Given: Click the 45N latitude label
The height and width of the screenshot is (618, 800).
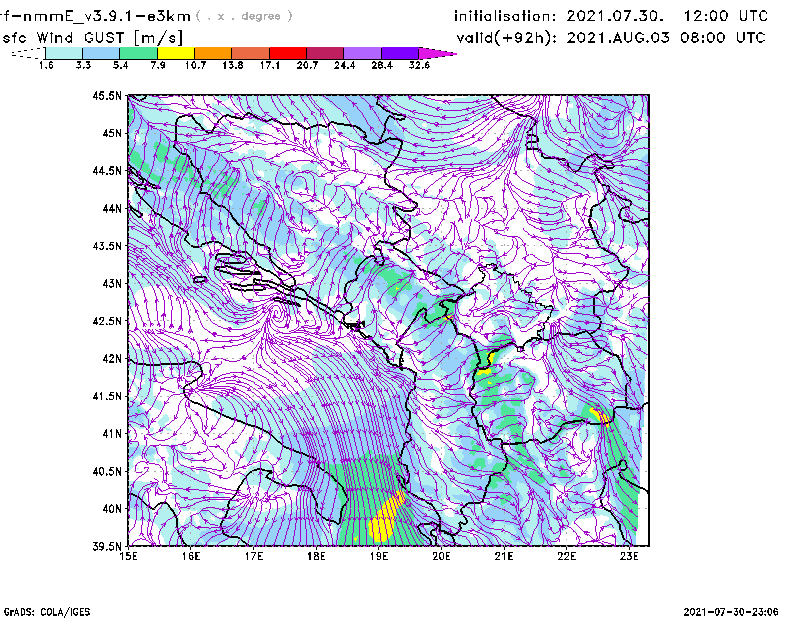Looking at the screenshot, I should coord(112,133).
